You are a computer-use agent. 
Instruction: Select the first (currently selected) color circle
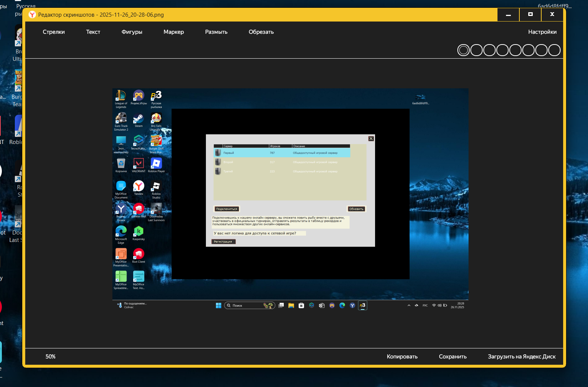tap(463, 50)
